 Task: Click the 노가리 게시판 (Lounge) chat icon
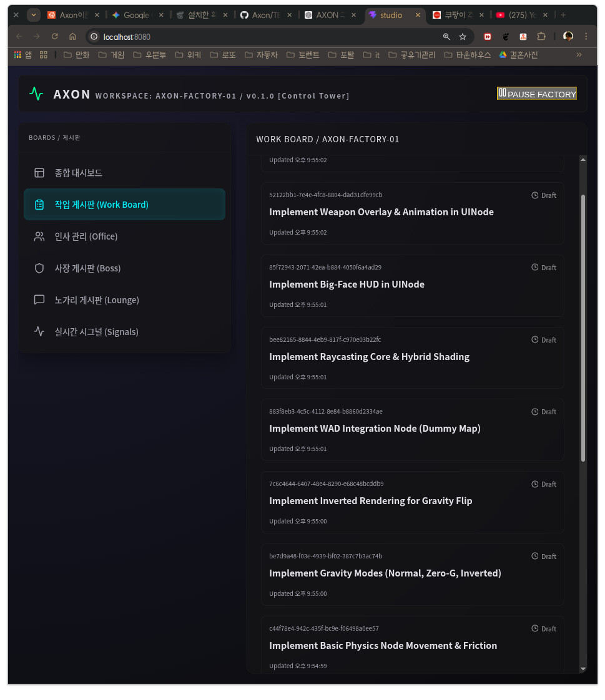click(x=39, y=300)
